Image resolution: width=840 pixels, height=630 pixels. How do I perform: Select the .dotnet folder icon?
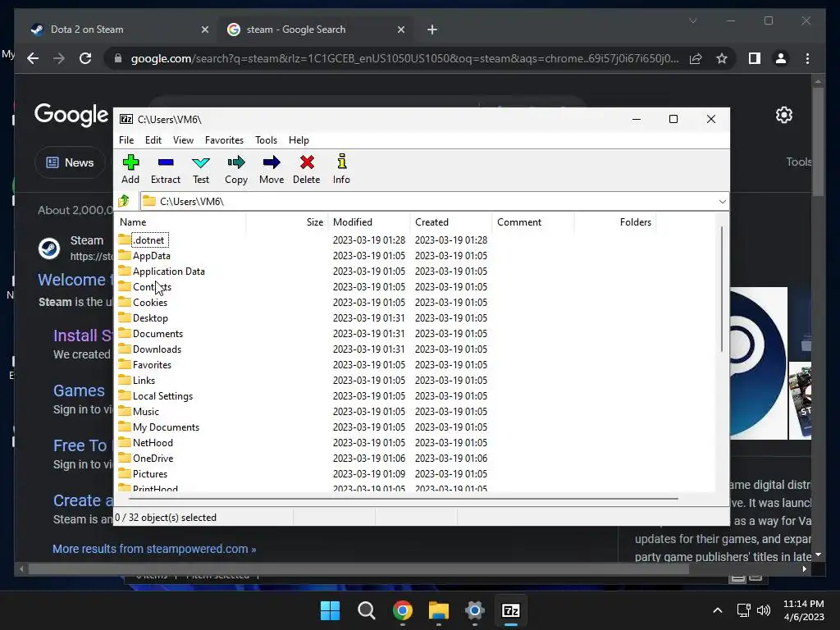click(125, 240)
